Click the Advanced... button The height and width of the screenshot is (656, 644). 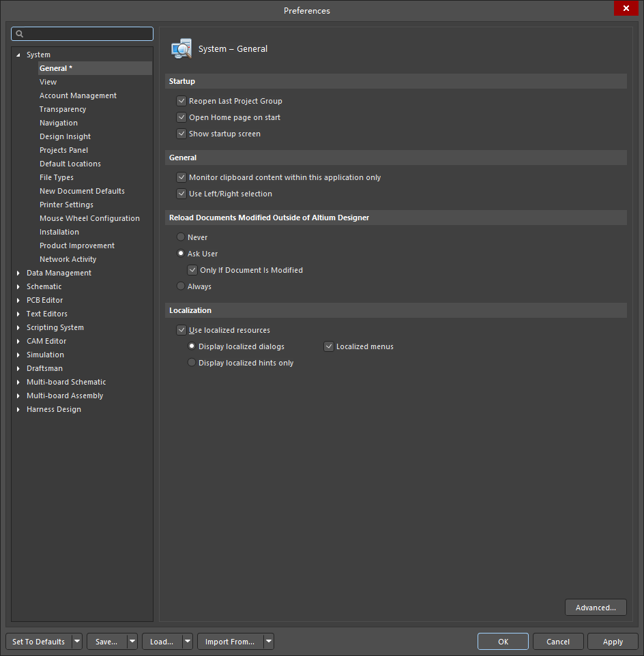596,608
